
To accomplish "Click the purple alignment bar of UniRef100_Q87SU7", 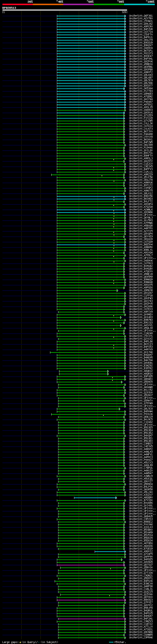I will [x=91, y=565].
